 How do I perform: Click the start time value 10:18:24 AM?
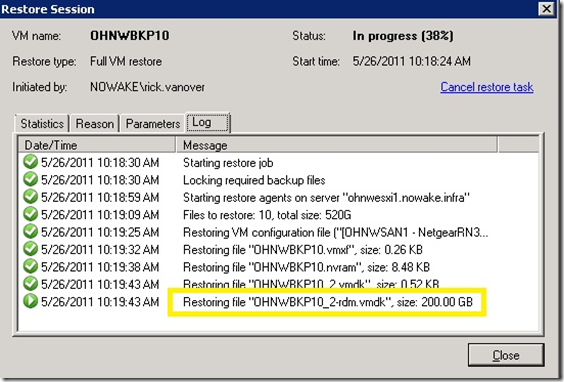411,62
